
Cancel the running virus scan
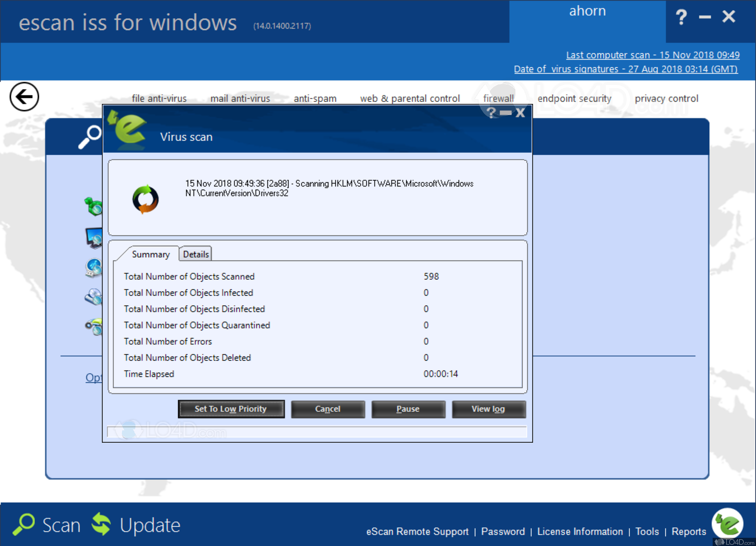point(328,409)
